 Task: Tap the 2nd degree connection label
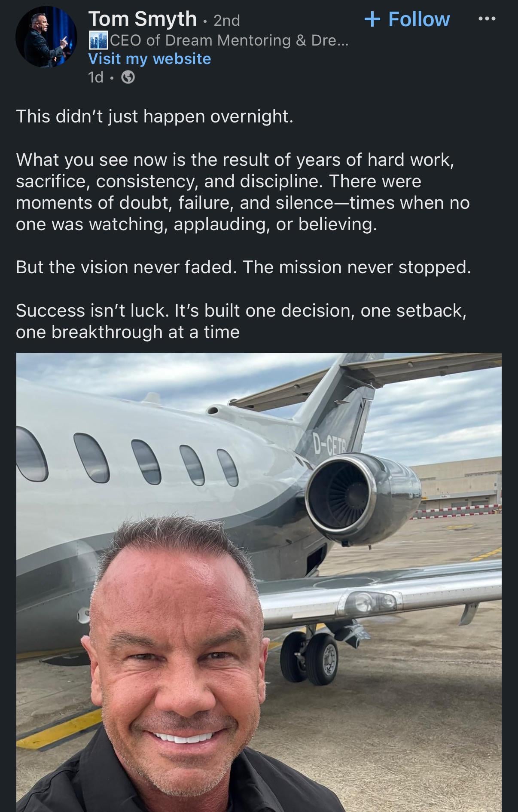click(227, 20)
